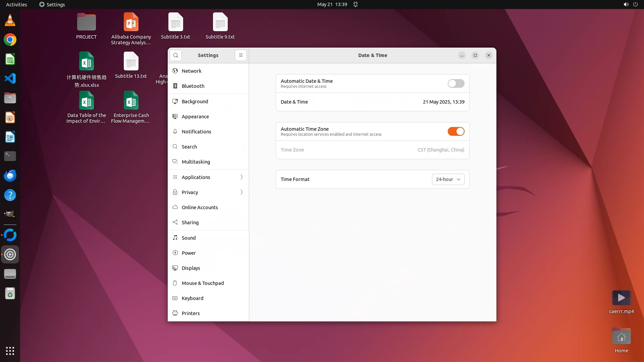Open the 24-hour Time Format dropdown
The height and width of the screenshot is (362, 644).
pyautogui.click(x=448, y=179)
